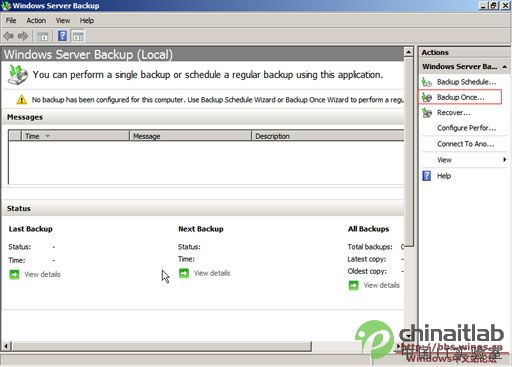Screen dimensions: 512x367
Task: Click the Status section heading
Action: coord(19,209)
